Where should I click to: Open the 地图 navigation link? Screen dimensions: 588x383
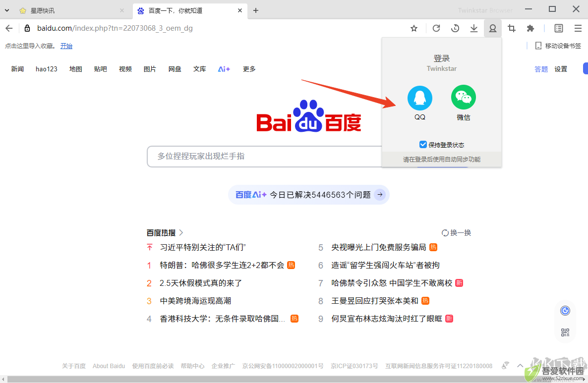[76, 69]
